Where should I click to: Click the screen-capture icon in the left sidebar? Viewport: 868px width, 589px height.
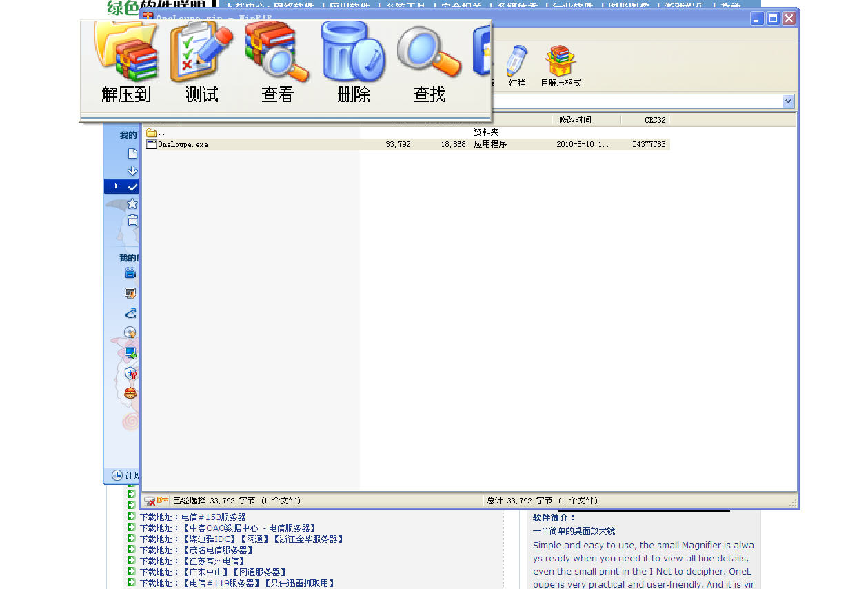coord(130,292)
